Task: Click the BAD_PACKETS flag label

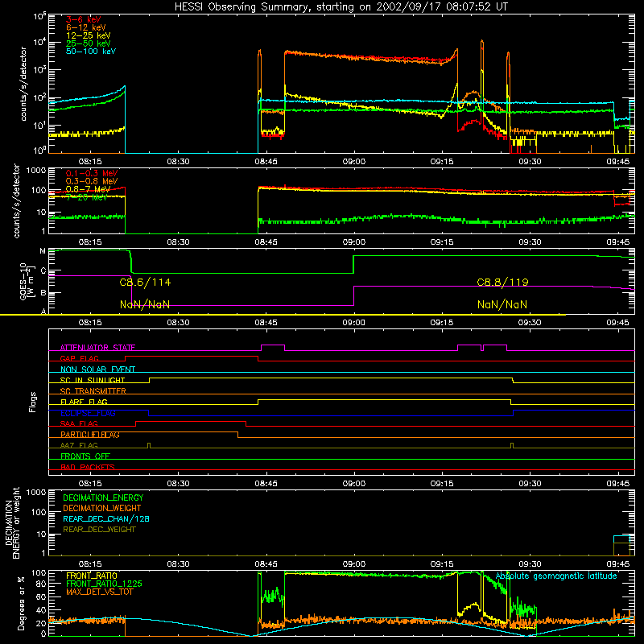Action: 88,467
